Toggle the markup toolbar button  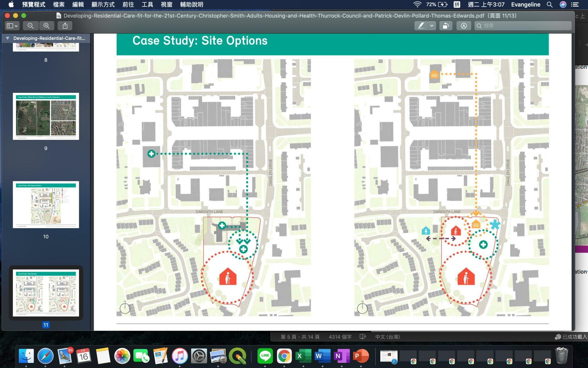tap(463, 26)
